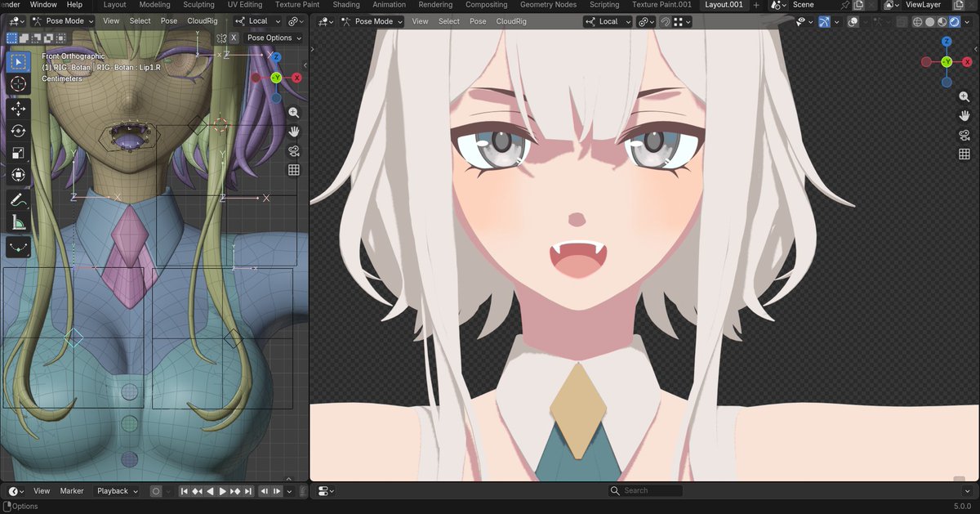The image size is (980, 514).
Task: Open timeline editor type dropdown
Action: [16, 491]
